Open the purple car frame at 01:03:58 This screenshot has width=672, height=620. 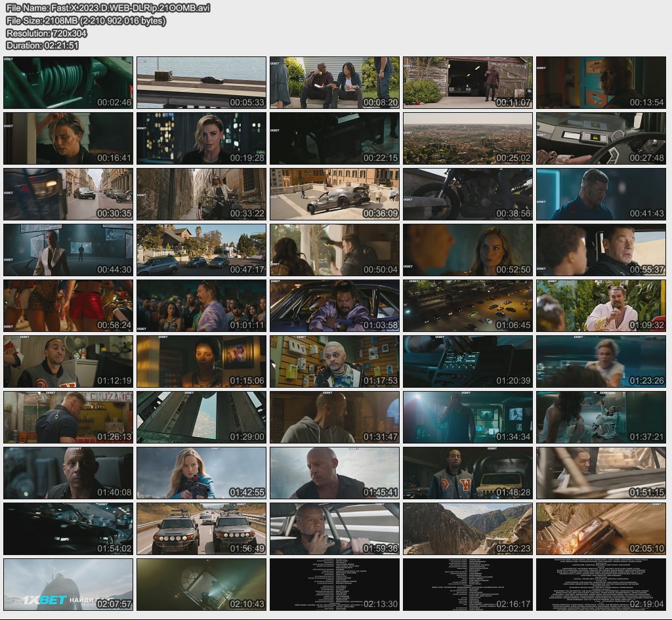(x=335, y=306)
